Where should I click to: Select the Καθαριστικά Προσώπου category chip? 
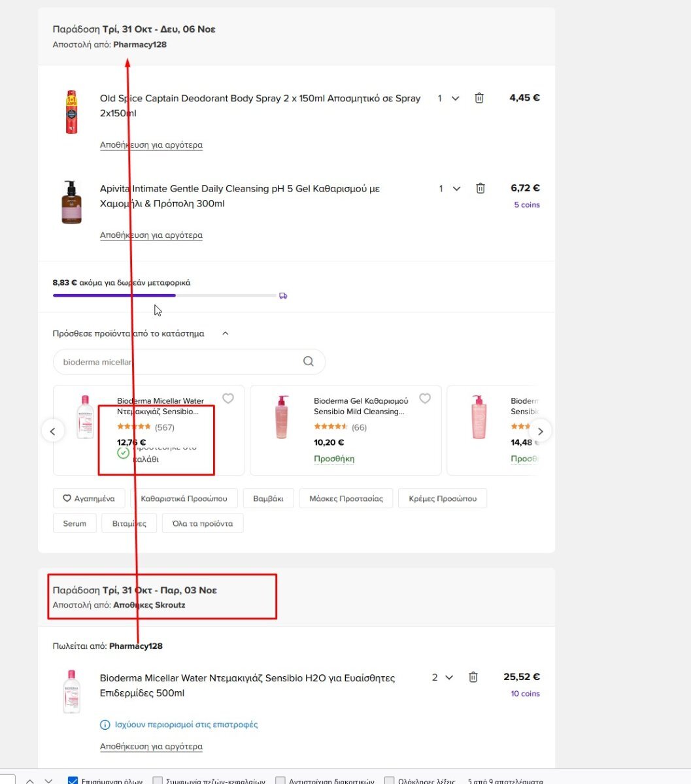click(184, 498)
